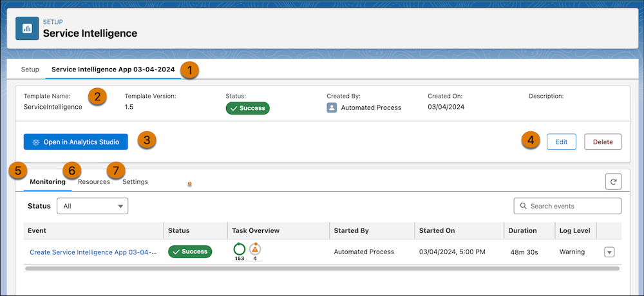The image size is (644, 296).
Task: Click the Service Intelligence page title
Action: 90,33
